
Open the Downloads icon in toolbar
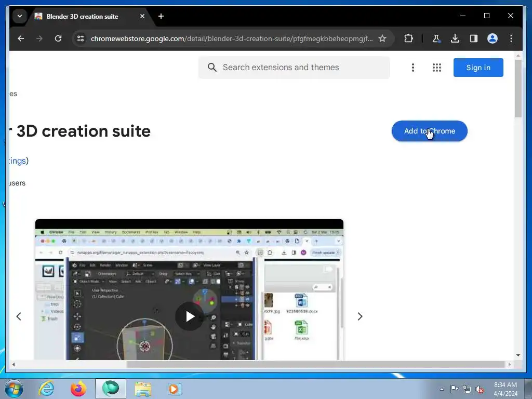coord(455,38)
